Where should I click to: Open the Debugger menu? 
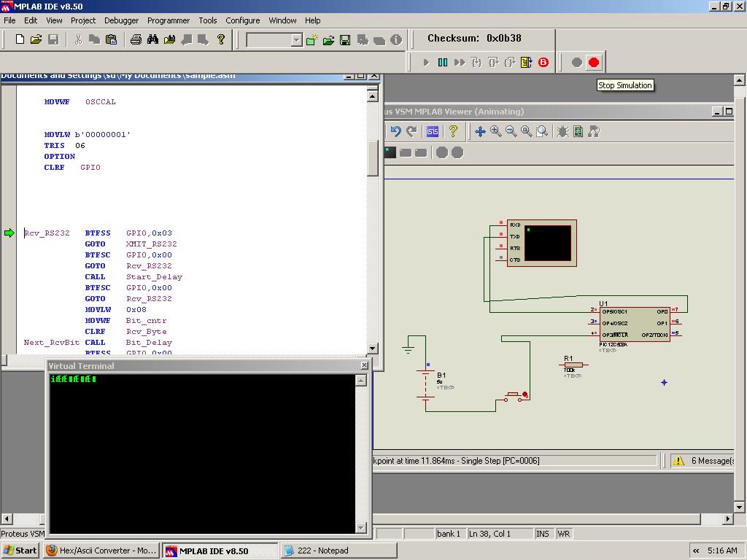[122, 20]
